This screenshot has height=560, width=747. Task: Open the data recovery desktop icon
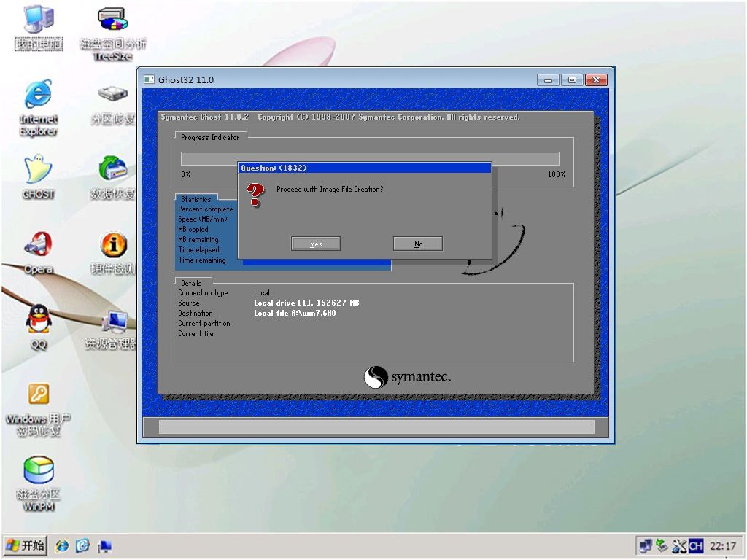(113, 177)
